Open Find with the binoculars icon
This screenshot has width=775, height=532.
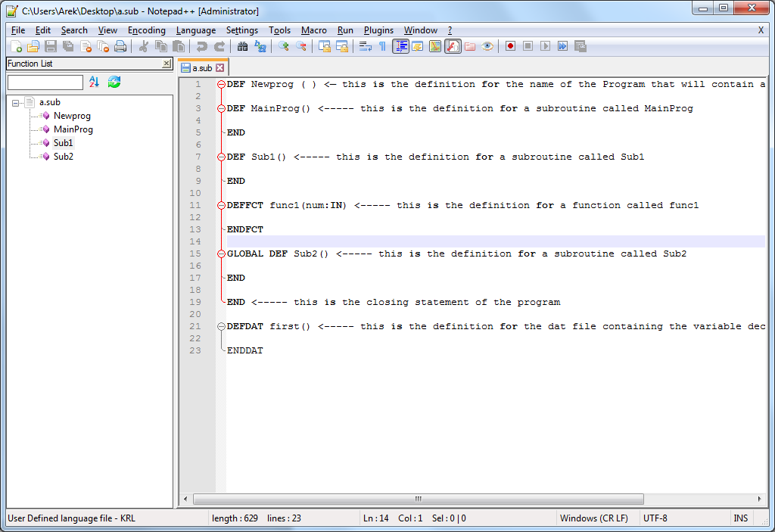click(x=244, y=46)
